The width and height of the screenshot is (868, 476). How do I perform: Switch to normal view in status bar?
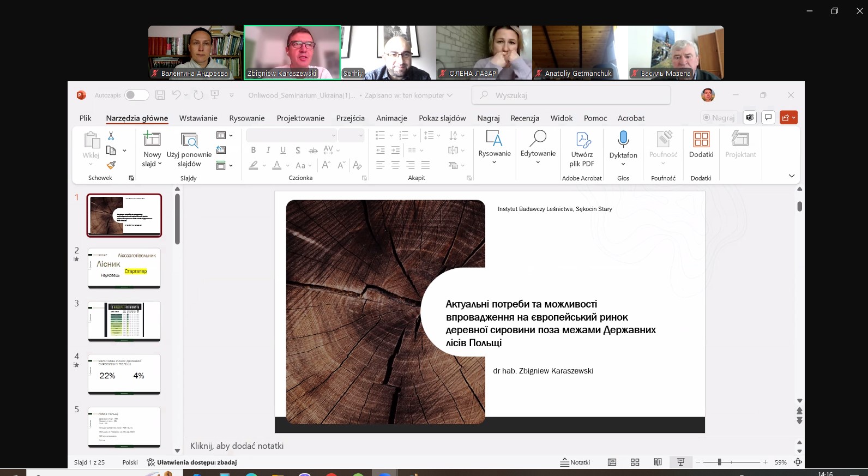tap(612, 462)
